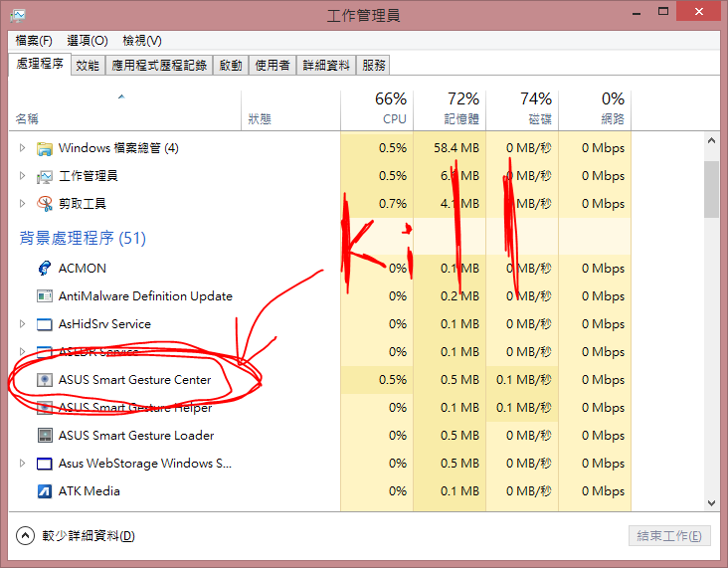This screenshot has width=728, height=568.
Task: Expand the 工作管理員 process row
Action: coord(22,176)
